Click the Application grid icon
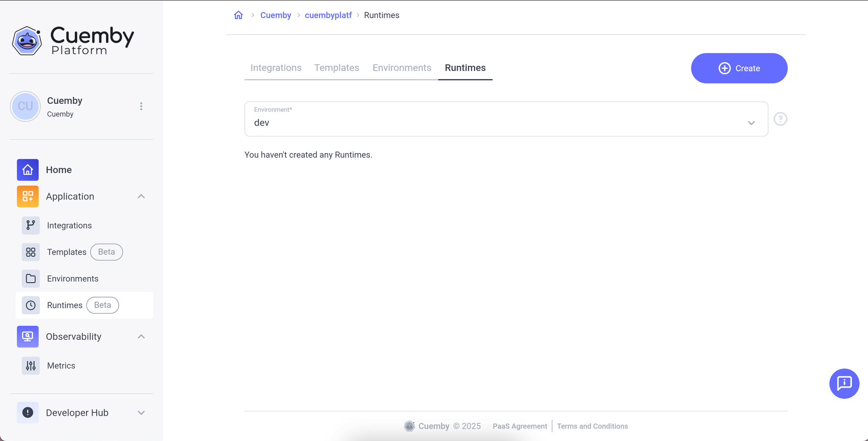 click(x=27, y=196)
